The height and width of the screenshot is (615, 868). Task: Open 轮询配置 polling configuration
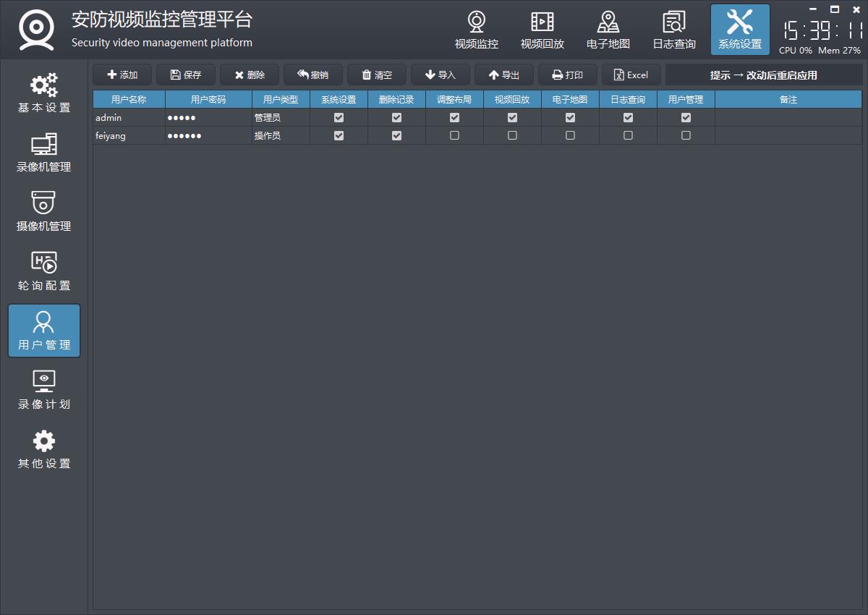[x=44, y=271]
